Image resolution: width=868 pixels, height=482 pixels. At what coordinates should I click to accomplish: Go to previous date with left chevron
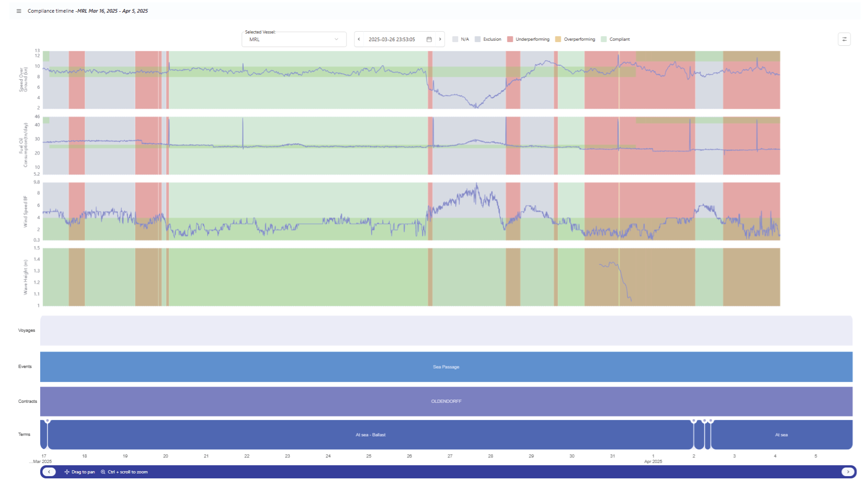click(359, 39)
